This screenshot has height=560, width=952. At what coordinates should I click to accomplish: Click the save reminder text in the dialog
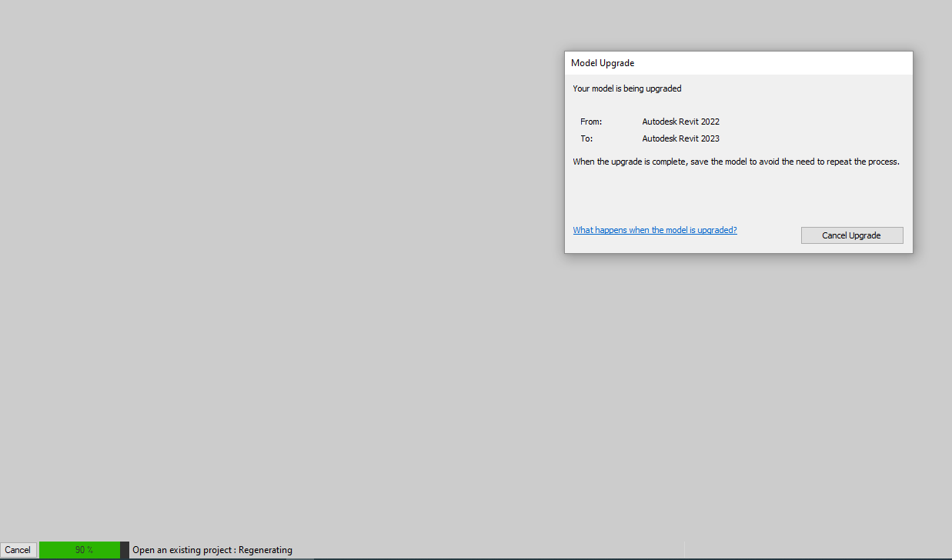(x=735, y=162)
